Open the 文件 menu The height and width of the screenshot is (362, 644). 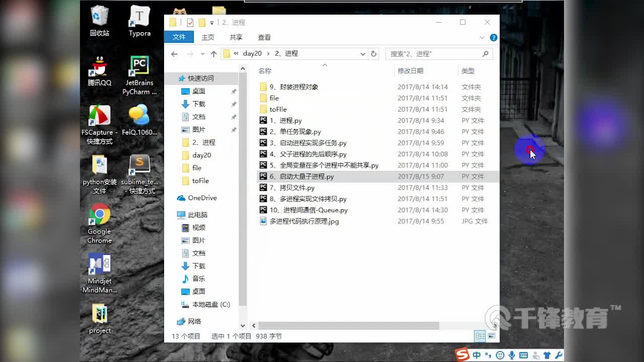(x=179, y=37)
